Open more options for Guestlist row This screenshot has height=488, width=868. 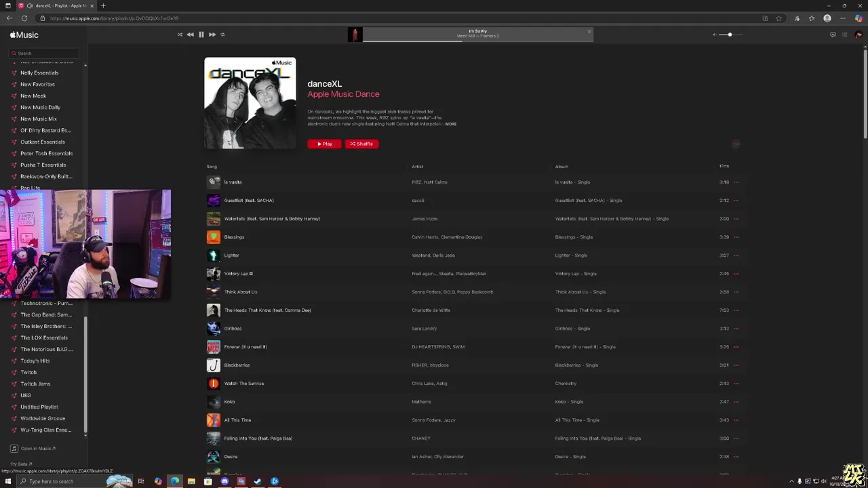coord(736,201)
